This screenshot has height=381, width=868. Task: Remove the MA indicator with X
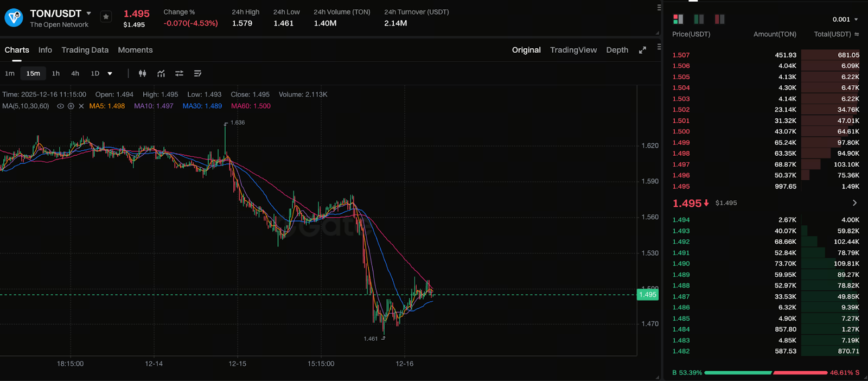coord(81,106)
